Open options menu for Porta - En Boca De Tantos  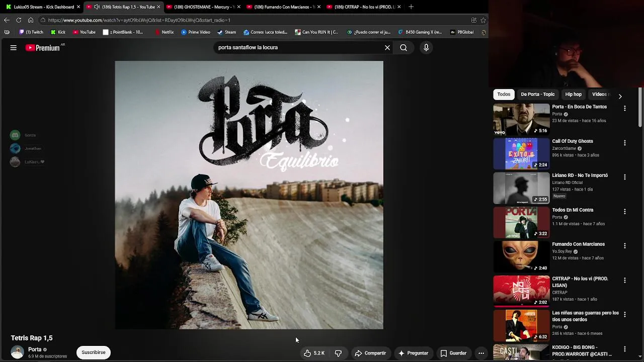625,109
